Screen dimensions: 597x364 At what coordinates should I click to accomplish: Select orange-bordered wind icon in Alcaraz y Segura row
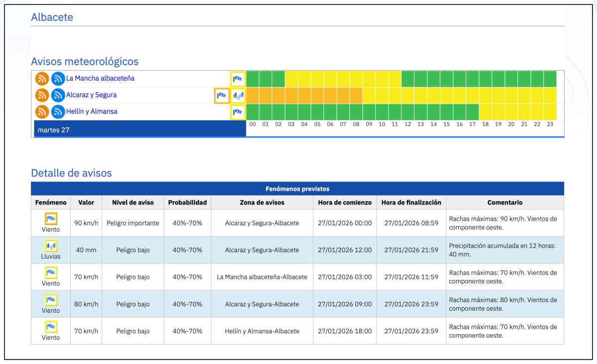[x=221, y=95]
